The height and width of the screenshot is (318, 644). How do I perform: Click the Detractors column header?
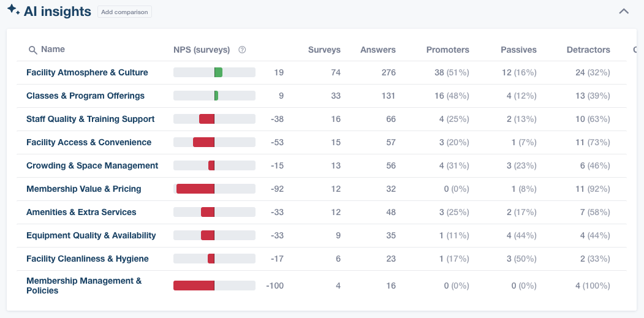click(x=588, y=50)
